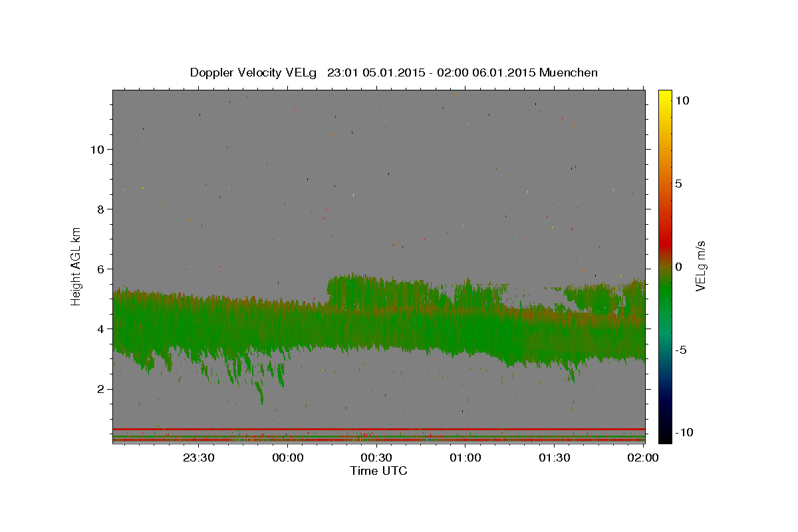Click the red horizontal line near ground level
Screen dimensions: 798x532
378,429
